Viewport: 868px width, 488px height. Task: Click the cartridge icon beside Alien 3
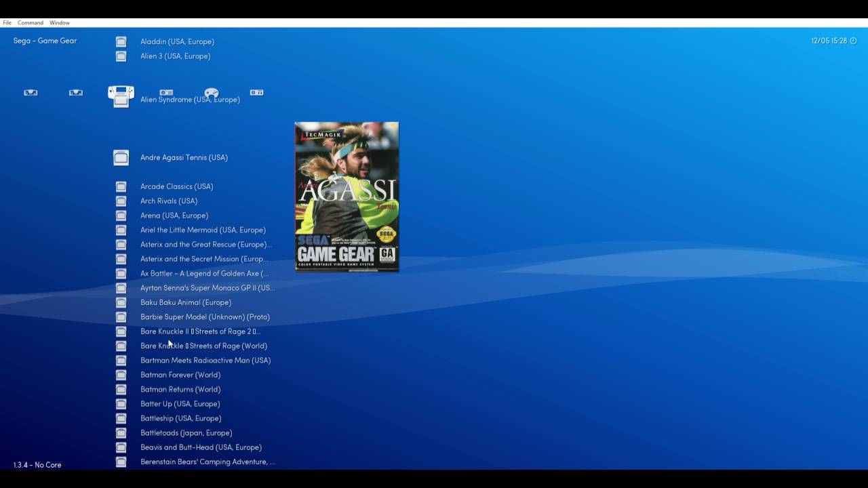(121, 56)
